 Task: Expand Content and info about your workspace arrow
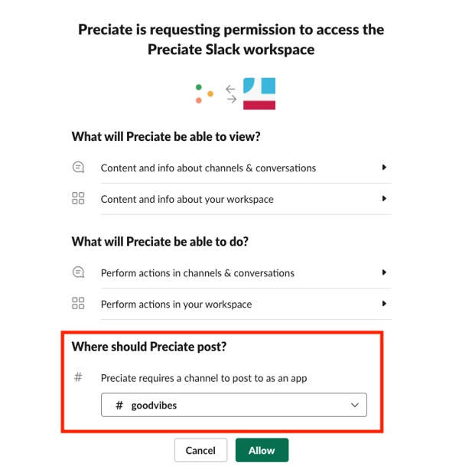click(x=384, y=198)
